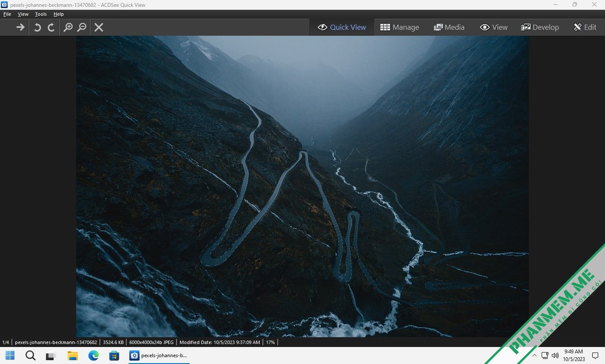Open the volume control in system tray
The width and height of the screenshot is (605, 364).
pos(555,355)
